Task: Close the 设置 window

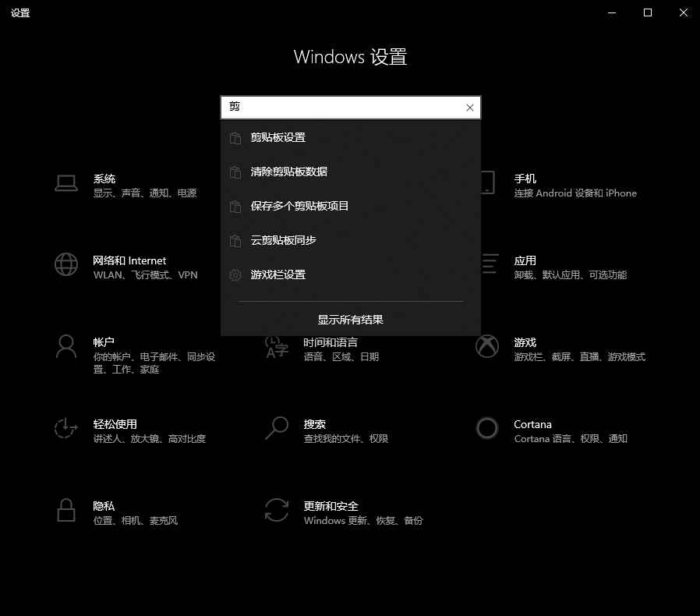Action: pyautogui.click(x=683, y=12)
